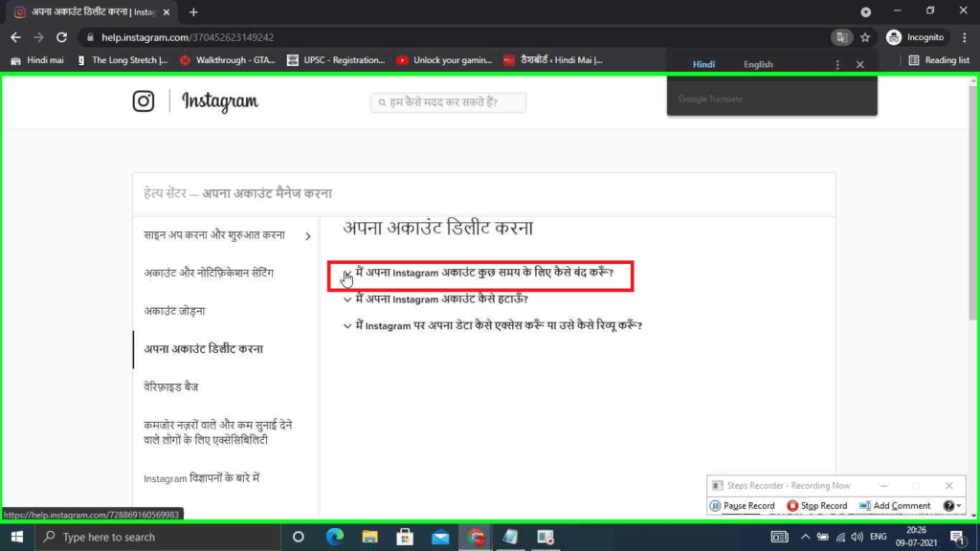Open Chrome tab search dropdown
The width and height of the screenshot is (980, 551).
[x=865, y=11]
